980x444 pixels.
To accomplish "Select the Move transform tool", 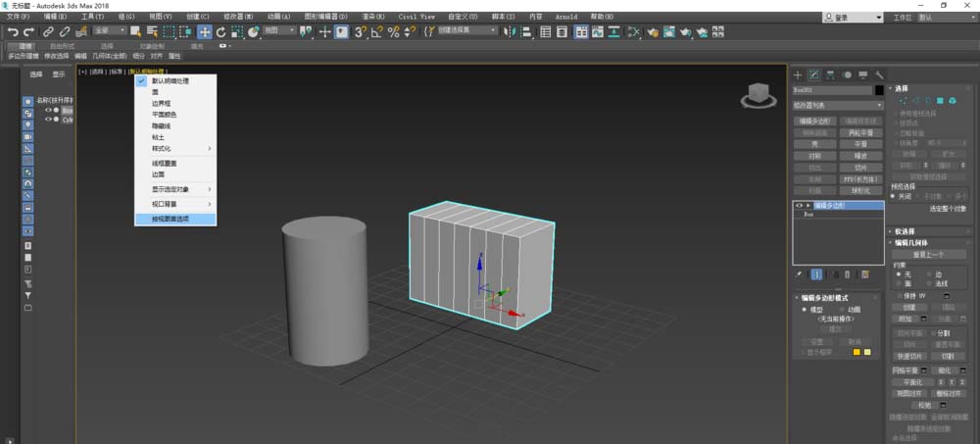I will (x=205, y=32).
